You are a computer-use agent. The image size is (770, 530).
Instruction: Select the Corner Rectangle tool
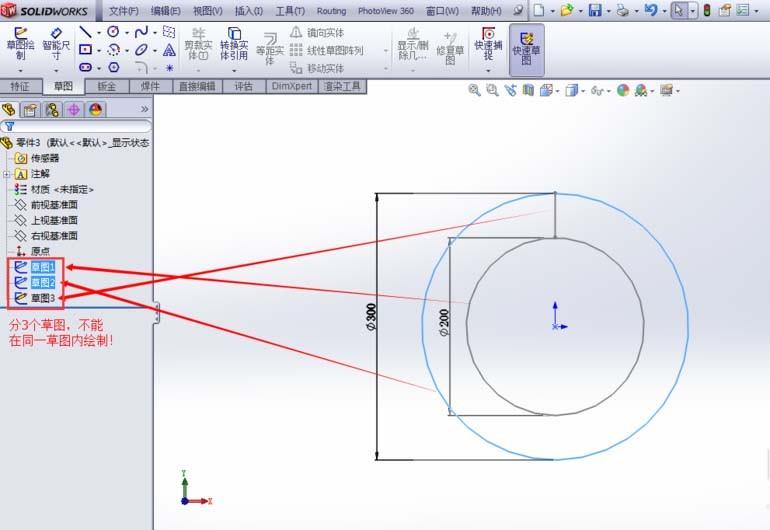coord(85,50)
